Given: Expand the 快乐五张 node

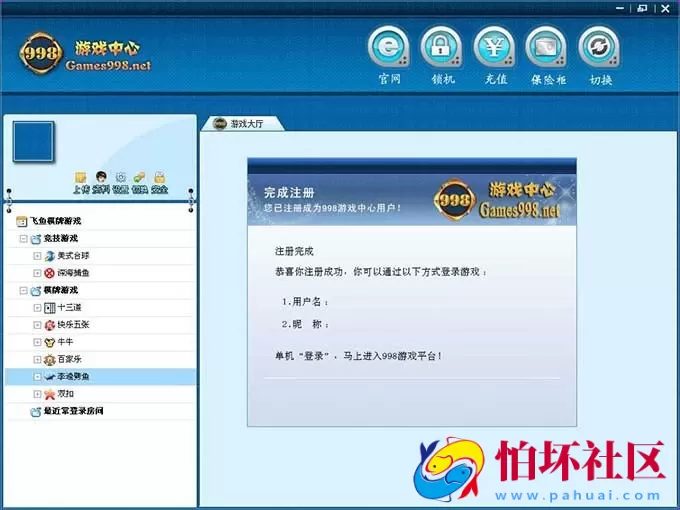Looking at the screenshot, I should pyautogui.click(x=37, y=325).
